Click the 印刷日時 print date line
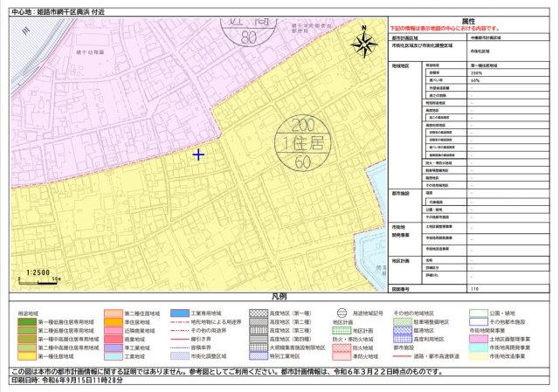This screenshot has width=559, height=392. [67, 381]
